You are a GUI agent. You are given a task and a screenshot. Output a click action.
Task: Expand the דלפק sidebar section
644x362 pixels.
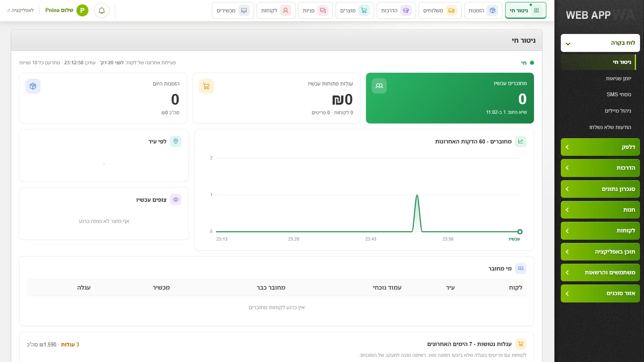600,147
